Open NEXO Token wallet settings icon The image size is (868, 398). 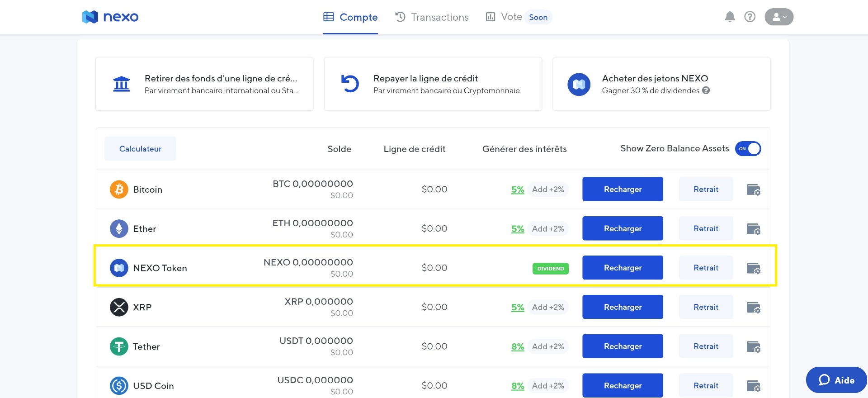(753, 268)
